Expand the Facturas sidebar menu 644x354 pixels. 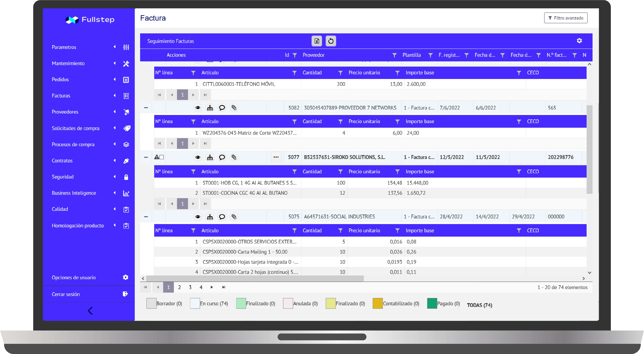click(x=61, y=96)
